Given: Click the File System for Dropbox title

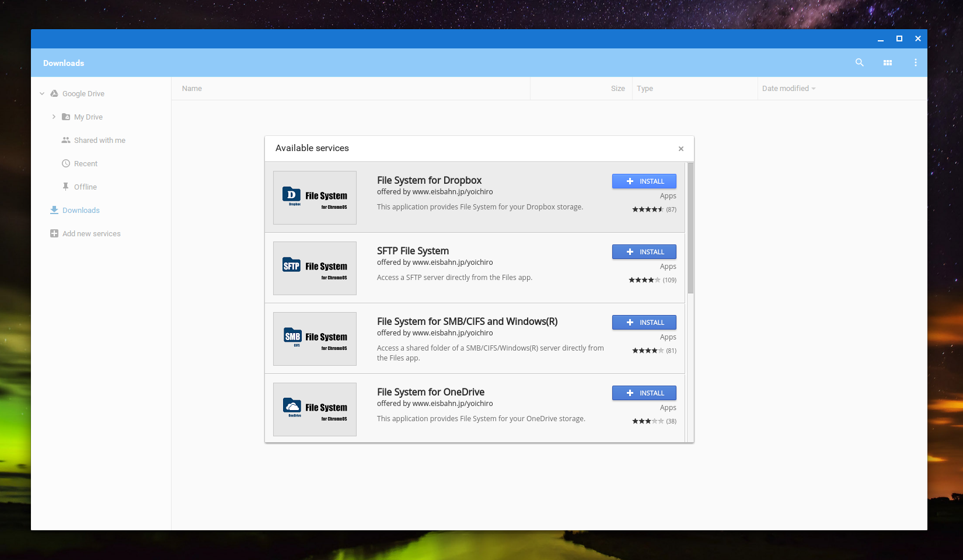Looking at the screenshot, I should (x=429, y=180).
